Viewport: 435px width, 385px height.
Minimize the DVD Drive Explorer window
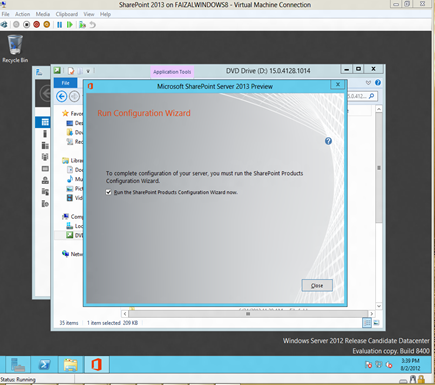click(347, 69)
